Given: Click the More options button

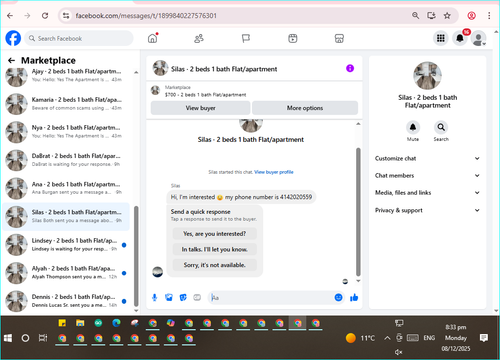Looking at the screenshot, I should point(305,108).
